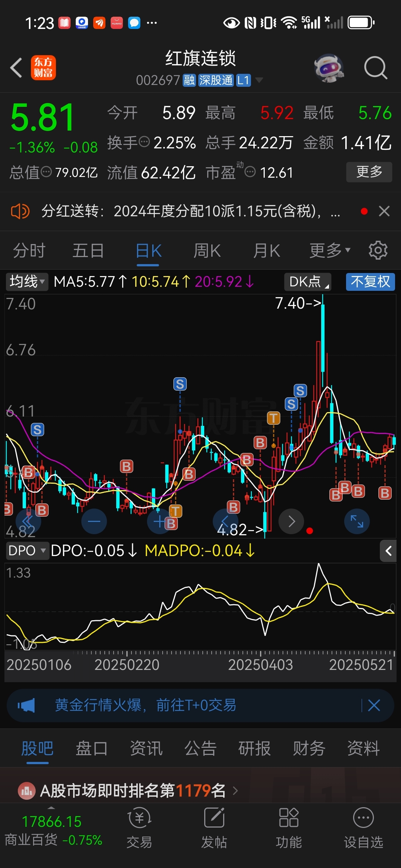Tap the L1 quote level badge
The image size is (401, 868).
point(244,80)
